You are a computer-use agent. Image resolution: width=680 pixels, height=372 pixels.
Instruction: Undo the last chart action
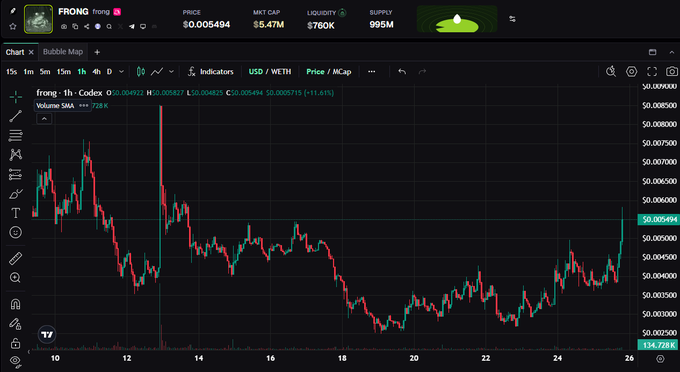point(402,72)
